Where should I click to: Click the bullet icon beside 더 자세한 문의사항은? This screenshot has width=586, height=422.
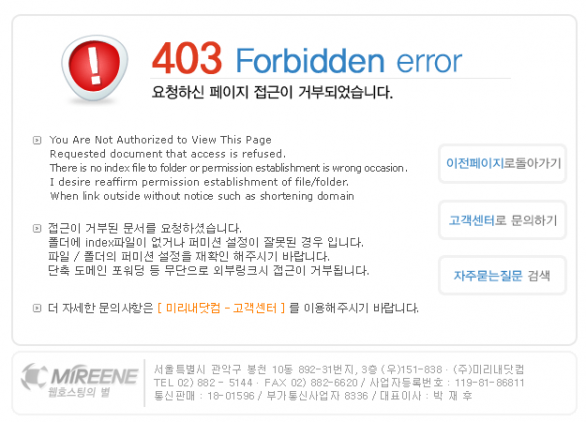click(x=37, y=308)
